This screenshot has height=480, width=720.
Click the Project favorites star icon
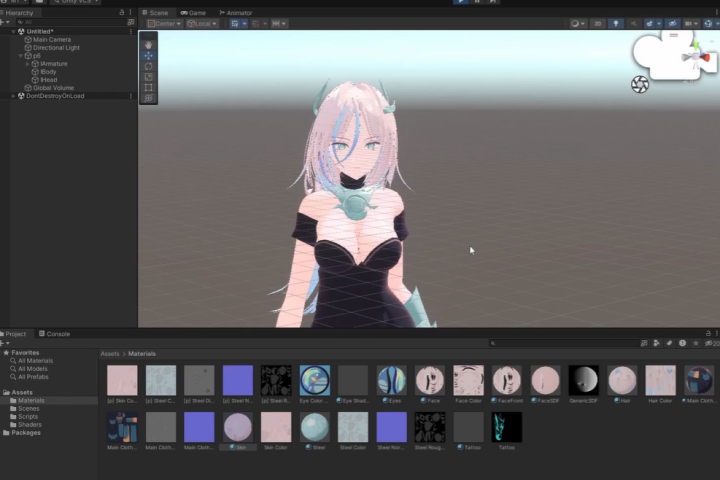(x=696, y=343)
